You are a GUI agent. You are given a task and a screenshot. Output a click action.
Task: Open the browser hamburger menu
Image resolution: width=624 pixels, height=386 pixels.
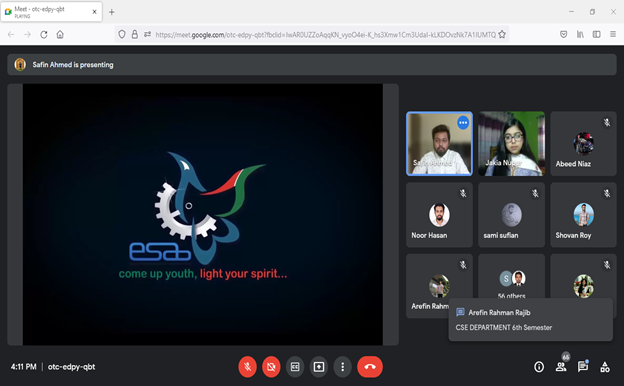tap(613, 35)
